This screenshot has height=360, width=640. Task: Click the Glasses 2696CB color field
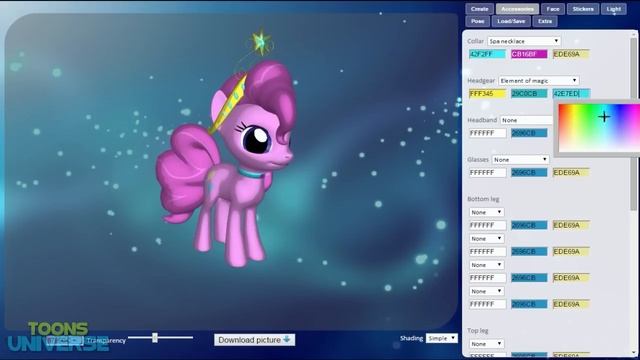[x=529, y=173]
